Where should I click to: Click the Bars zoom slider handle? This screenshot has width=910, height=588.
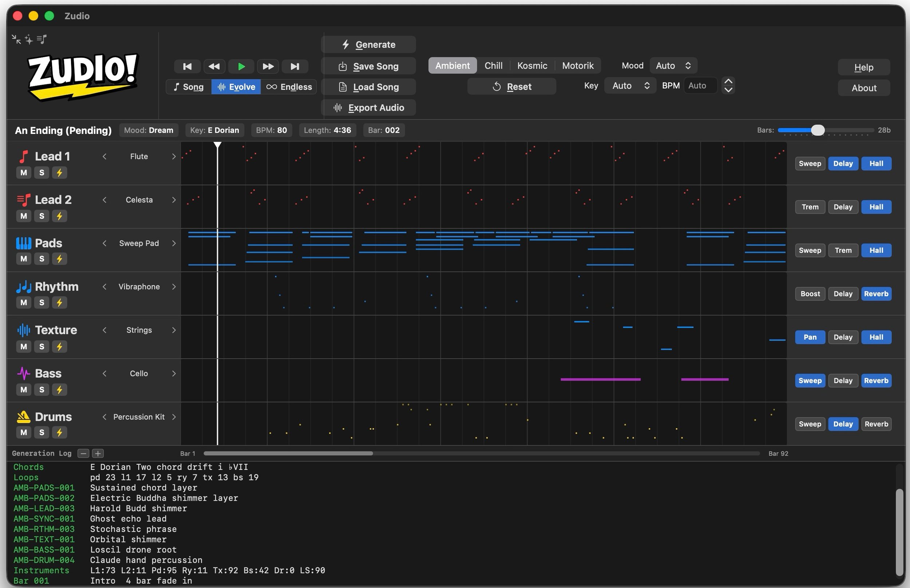click(817, 130)
